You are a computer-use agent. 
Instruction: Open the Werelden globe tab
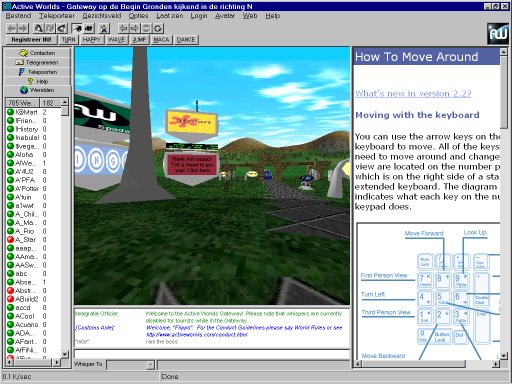[x=37, y=90]
